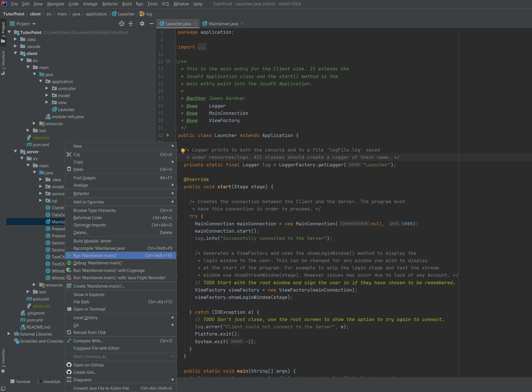Screen dimensions: 532x392
Task: Open the Analyze menu in menu bar
Action: (x=90, y=4)
